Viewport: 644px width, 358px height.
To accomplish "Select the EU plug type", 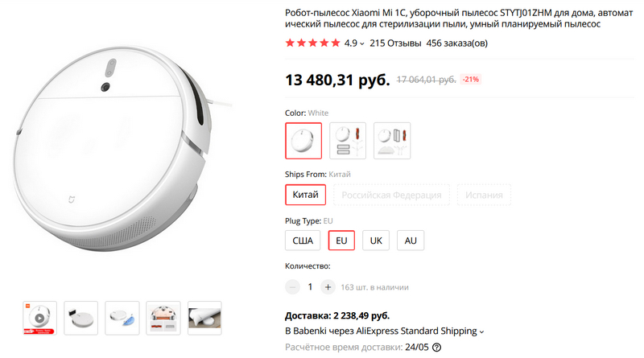I will [341, 240].
